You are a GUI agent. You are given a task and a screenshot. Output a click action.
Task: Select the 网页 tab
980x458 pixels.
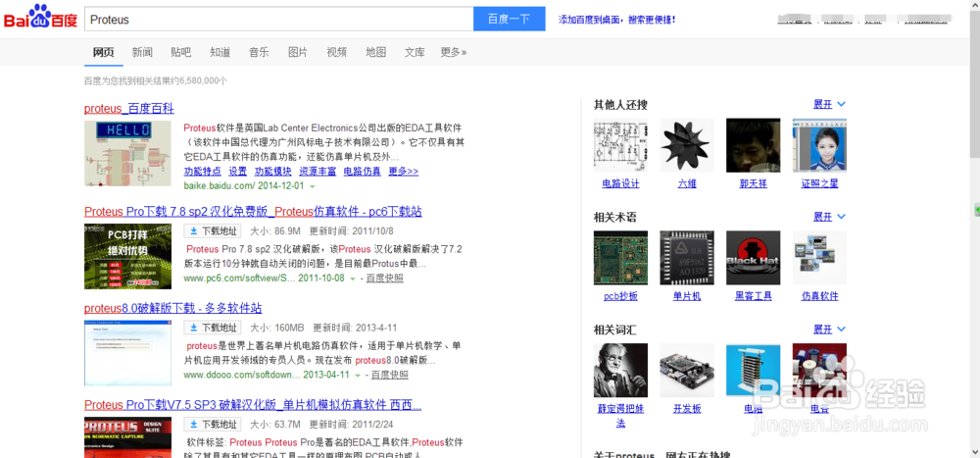pyautogui.click(x=104, y=52)
